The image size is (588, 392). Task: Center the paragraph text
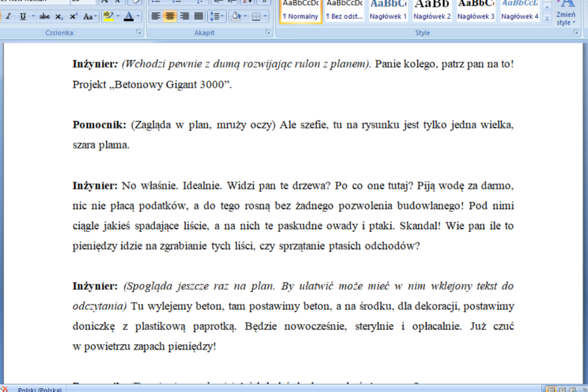pyautogui.click(x=170, y=16)
